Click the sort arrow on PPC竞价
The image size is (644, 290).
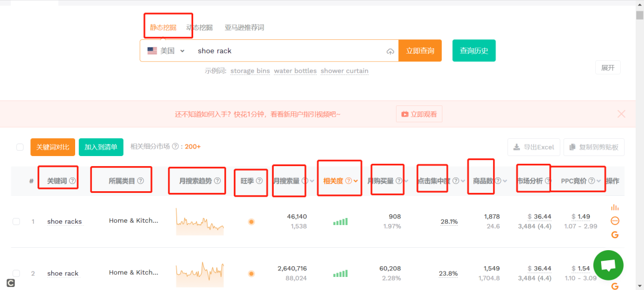click(599, 181)
